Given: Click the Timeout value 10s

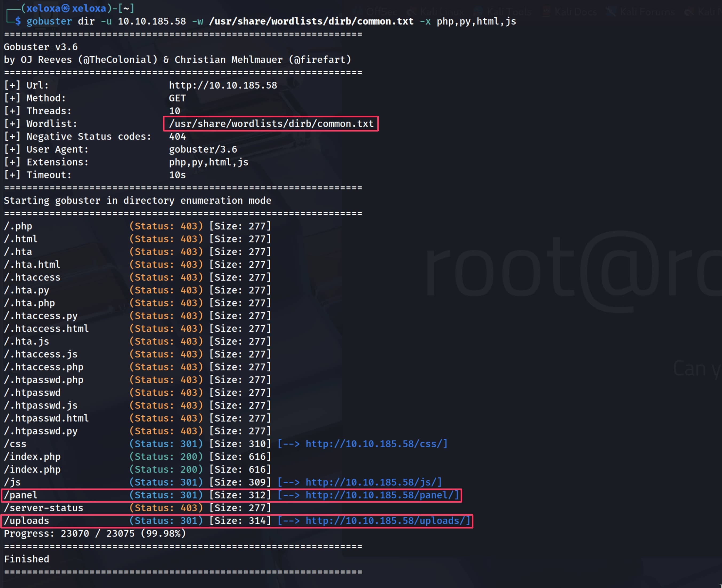Looking at the screenshot, I should [177, 175].
